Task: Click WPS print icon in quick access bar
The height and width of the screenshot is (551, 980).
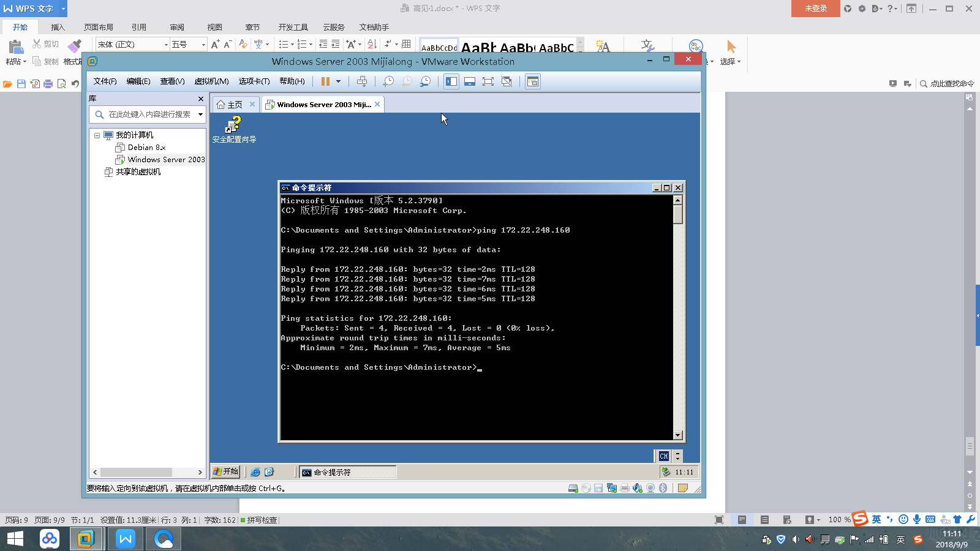Action: pyautogui.click(x=48, y=84)
